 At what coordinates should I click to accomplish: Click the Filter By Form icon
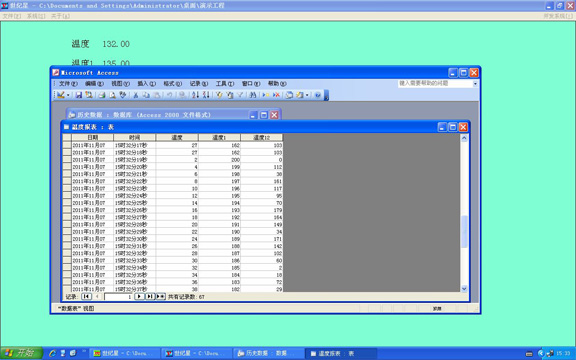point(230,95)
